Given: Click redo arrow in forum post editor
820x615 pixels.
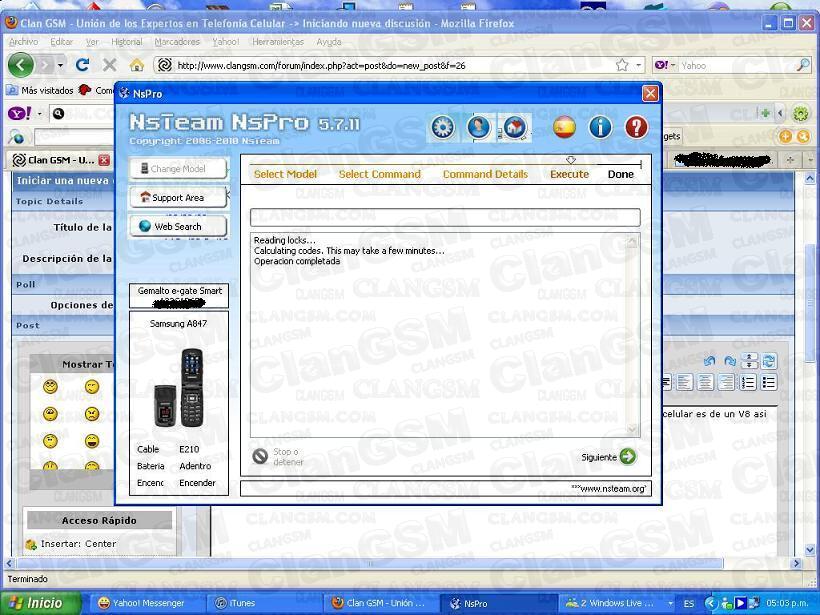Looking at the screenshot, I should [x=730, y=361].
